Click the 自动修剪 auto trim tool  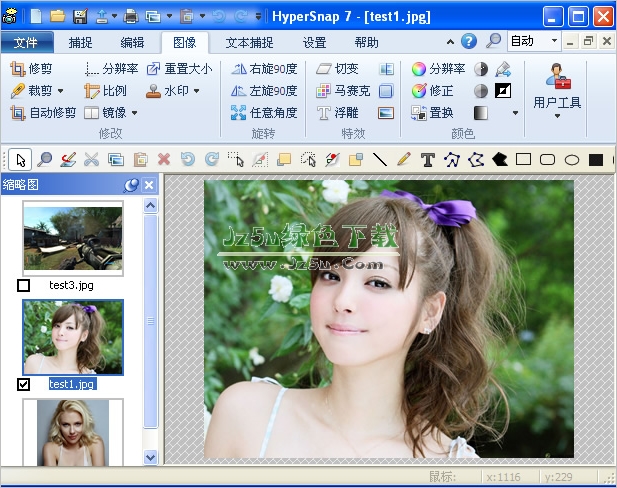coord(43,113)
